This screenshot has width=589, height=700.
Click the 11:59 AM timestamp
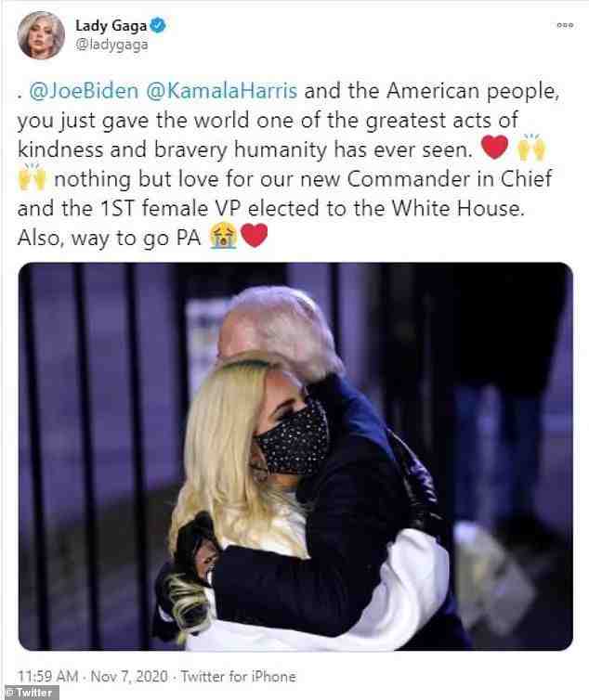point(47,676)
